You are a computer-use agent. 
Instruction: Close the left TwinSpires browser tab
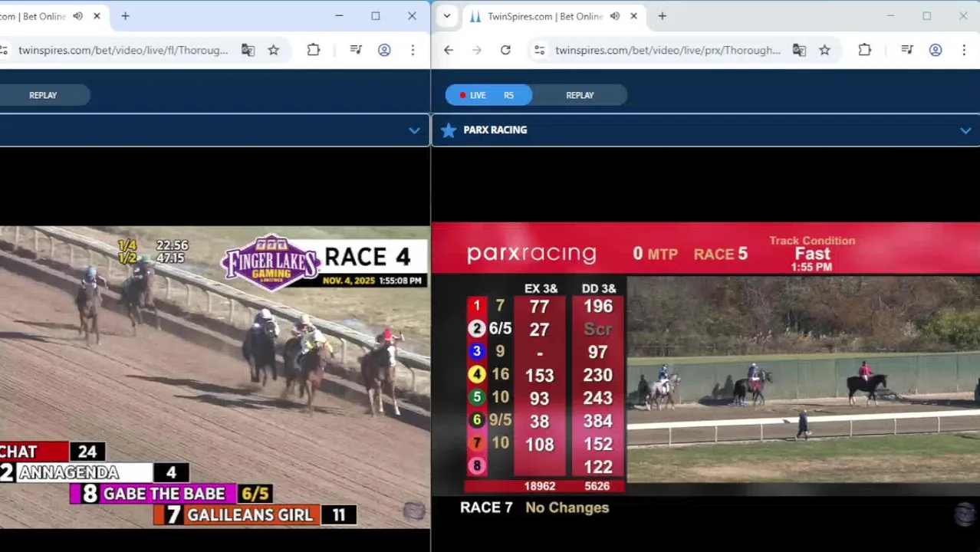97,16
